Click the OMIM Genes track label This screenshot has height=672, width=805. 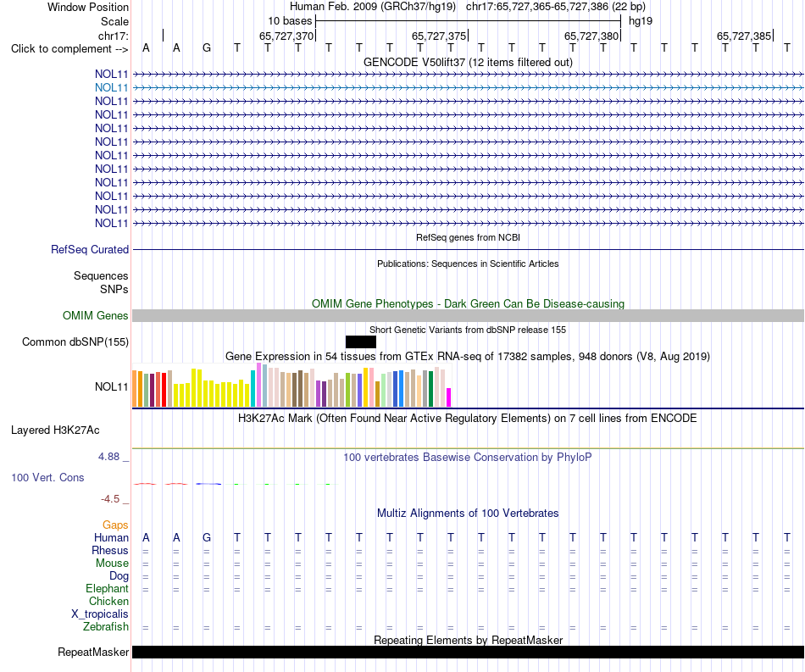coord(96,316)
